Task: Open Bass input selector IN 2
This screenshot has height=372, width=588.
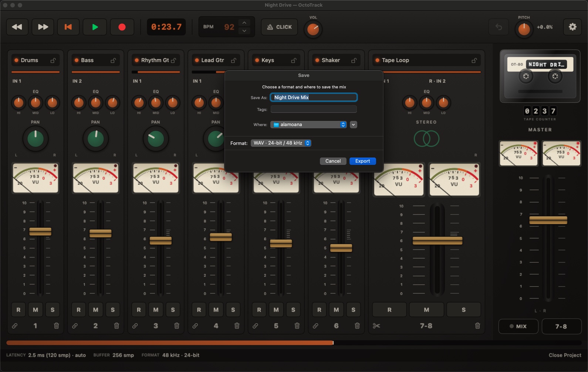Action: point(77,81)
